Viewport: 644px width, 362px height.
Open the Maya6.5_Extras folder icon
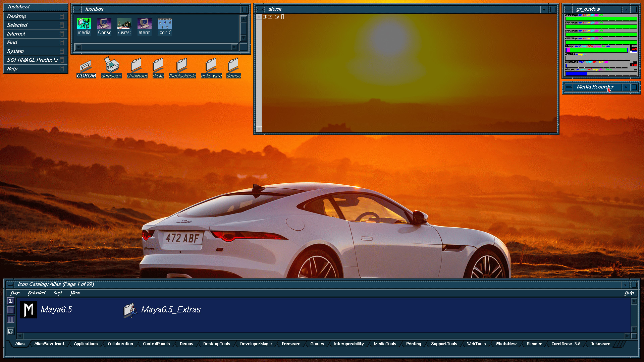[x=130, y=310]
